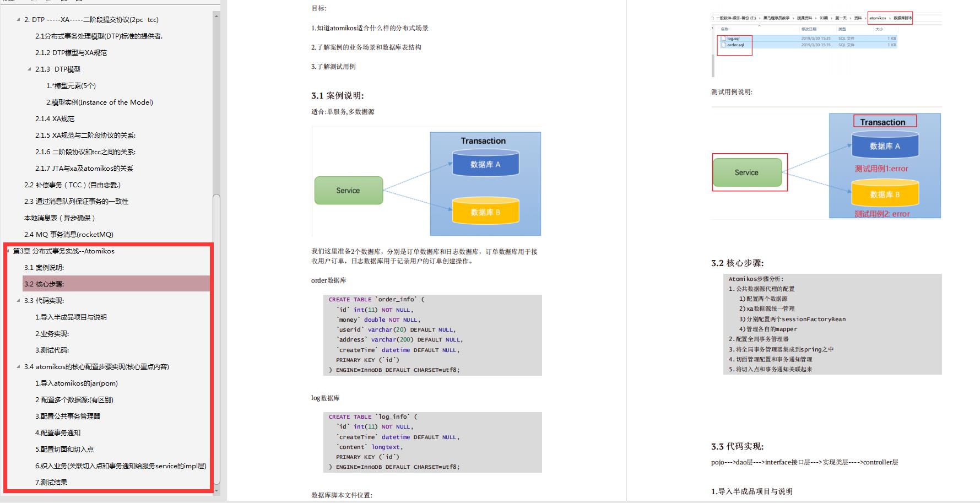Image resolution: width=980 pixels, height=503 pixels.
Task: Open '6.织入业务(关联切入点和事务通知...)' bookmark
Action: [121, 466]
